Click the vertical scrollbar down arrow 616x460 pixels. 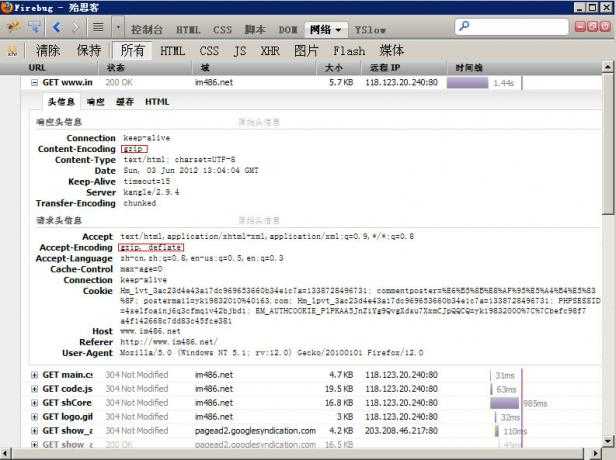[607, 442]
